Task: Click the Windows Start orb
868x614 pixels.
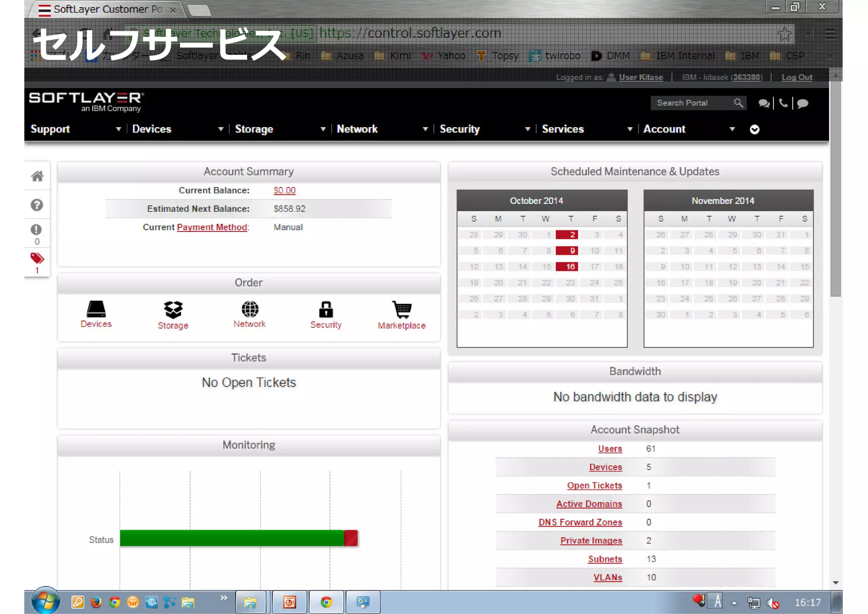Action: (x=45, y=601)
